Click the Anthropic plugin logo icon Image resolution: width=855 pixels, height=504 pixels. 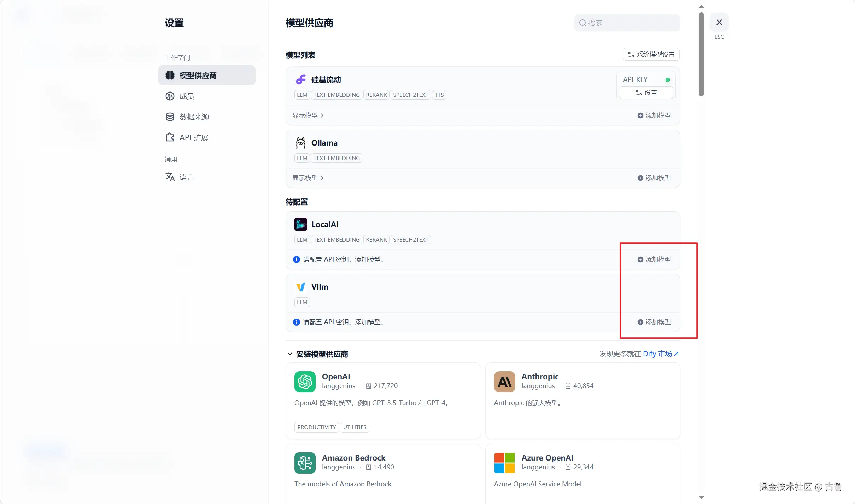point(504,381)
